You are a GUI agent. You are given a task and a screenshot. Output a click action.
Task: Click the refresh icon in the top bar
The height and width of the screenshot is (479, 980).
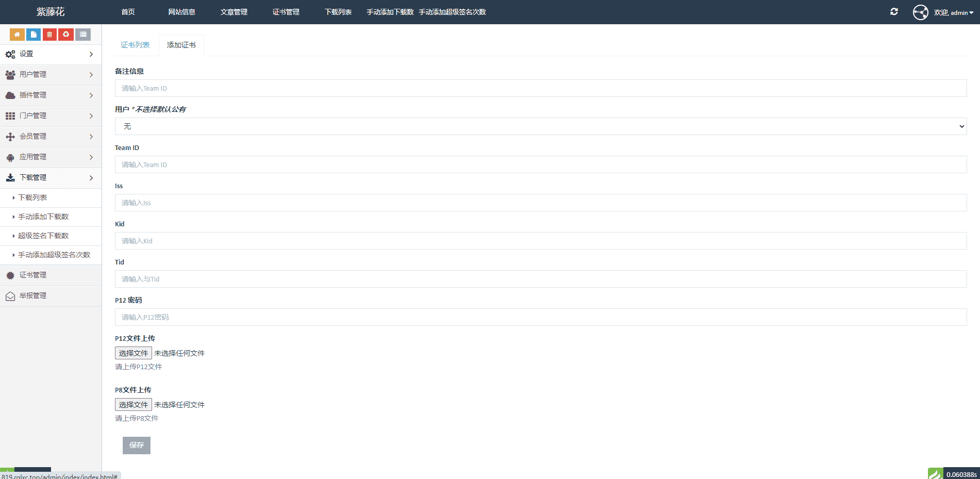[894, 12]
